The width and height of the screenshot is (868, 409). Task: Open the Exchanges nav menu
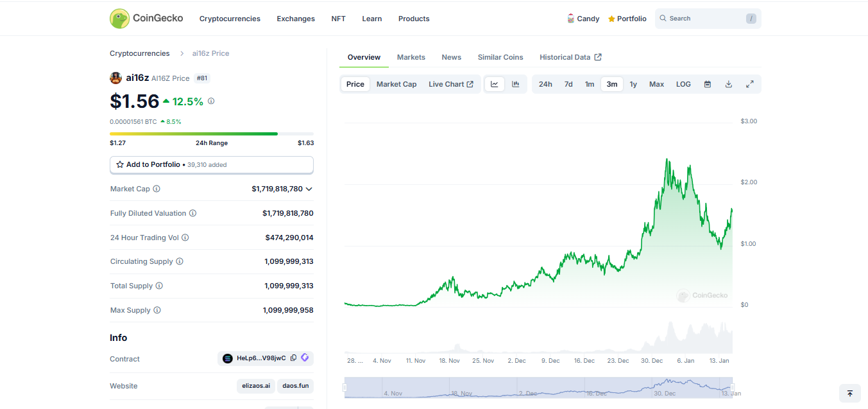point(296,19)
